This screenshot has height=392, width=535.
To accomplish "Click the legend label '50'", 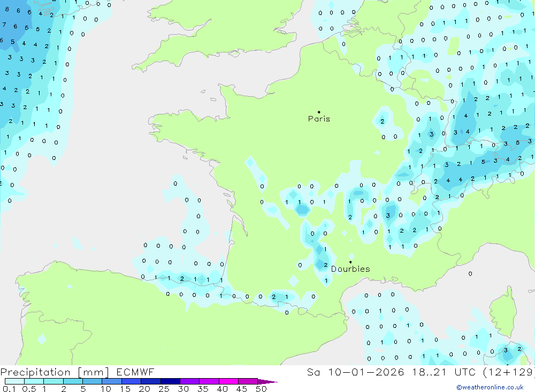I will (x=261, y=389).
